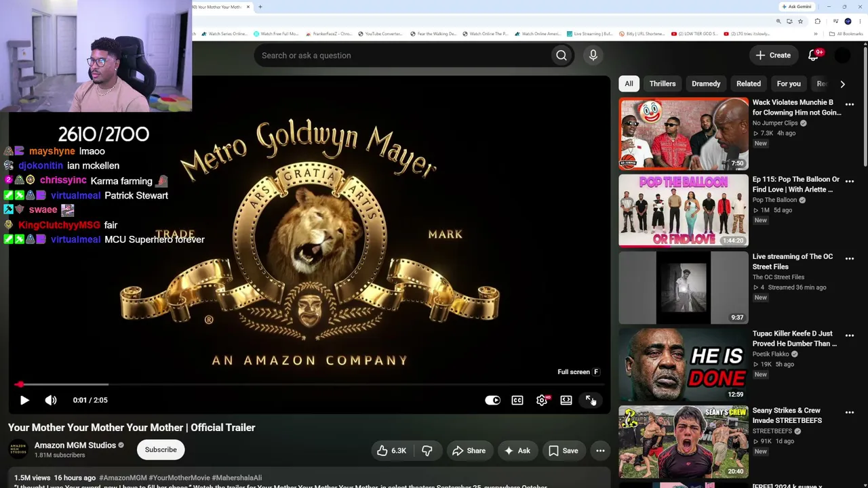Open the Tupac Killer Keefe D video thumbnail

click(684, 365)
